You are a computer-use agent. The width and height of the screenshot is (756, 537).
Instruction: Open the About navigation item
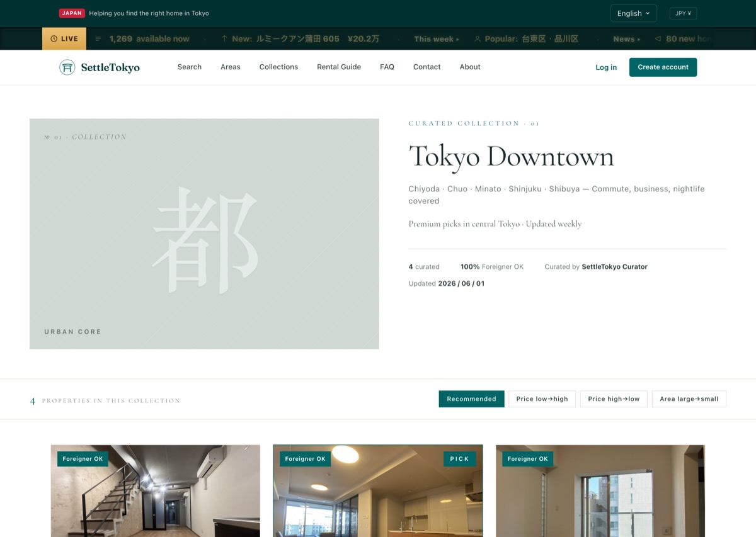470,67
